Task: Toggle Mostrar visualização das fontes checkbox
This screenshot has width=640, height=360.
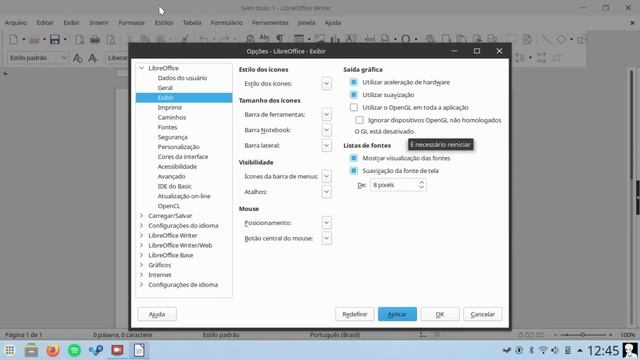Action: (x=354, y=158)
